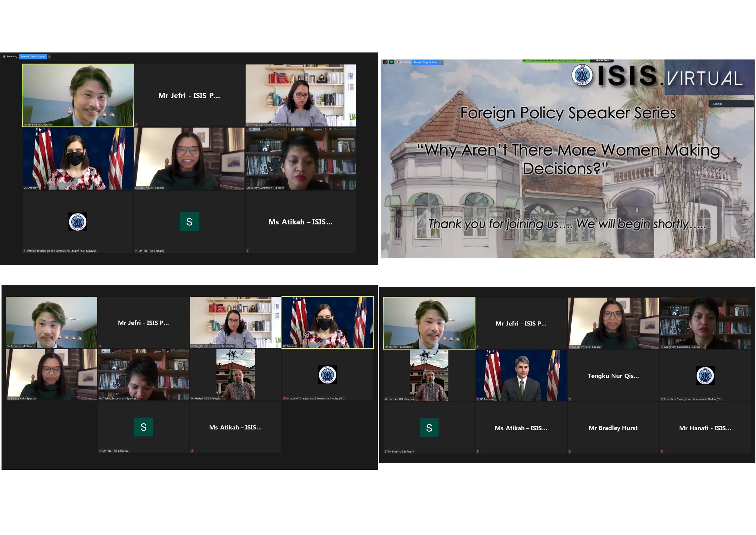This screenshot has width=756, height=535.
Task: Select Mr Herizal ISIS Malaysia tile, bottom-left window
Action: tap(235, 375)
